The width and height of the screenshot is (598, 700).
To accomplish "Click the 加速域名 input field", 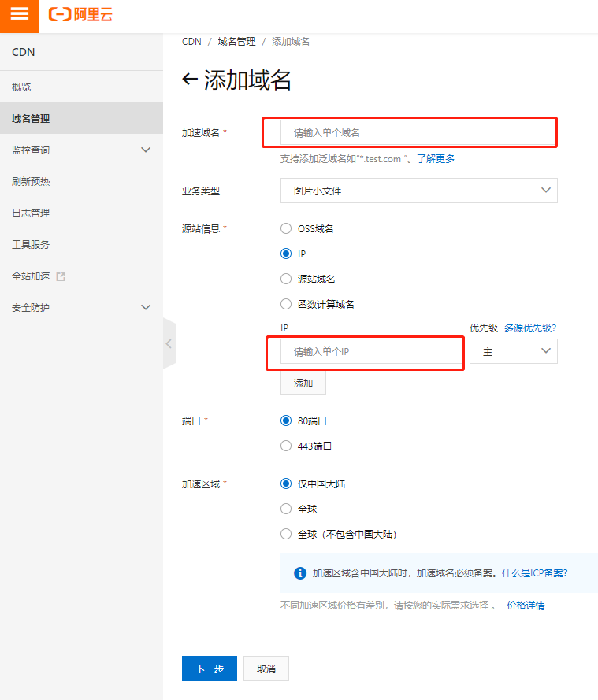I will click(418, 132).
